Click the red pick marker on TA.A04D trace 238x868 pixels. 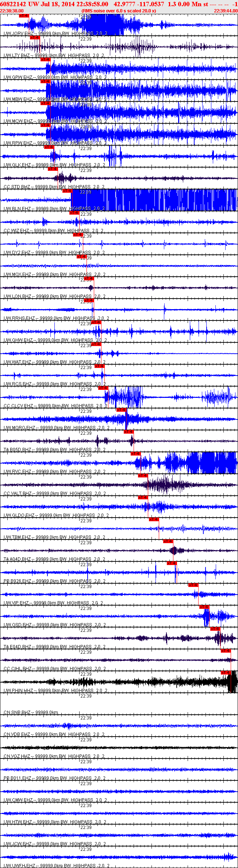coord(168,541)
